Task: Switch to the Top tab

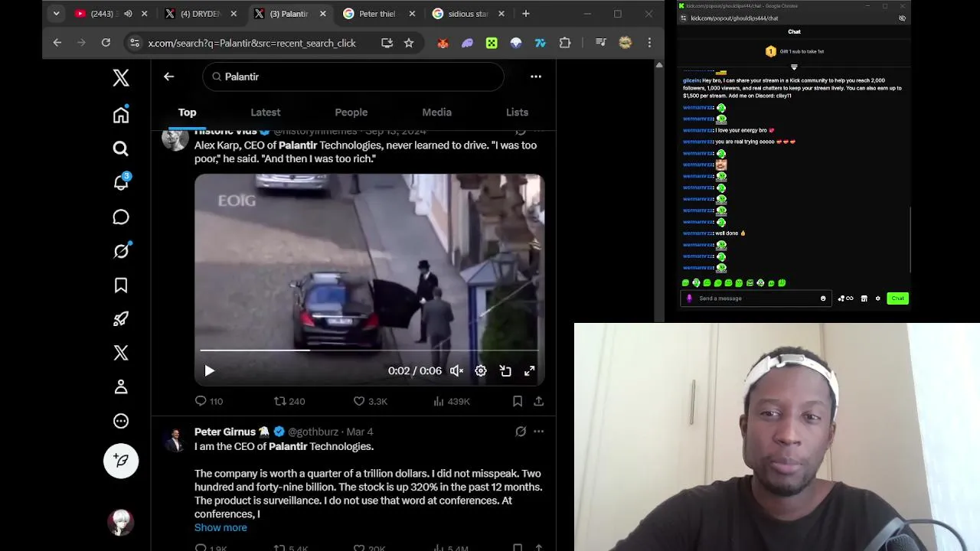Action: click(187, 112)
